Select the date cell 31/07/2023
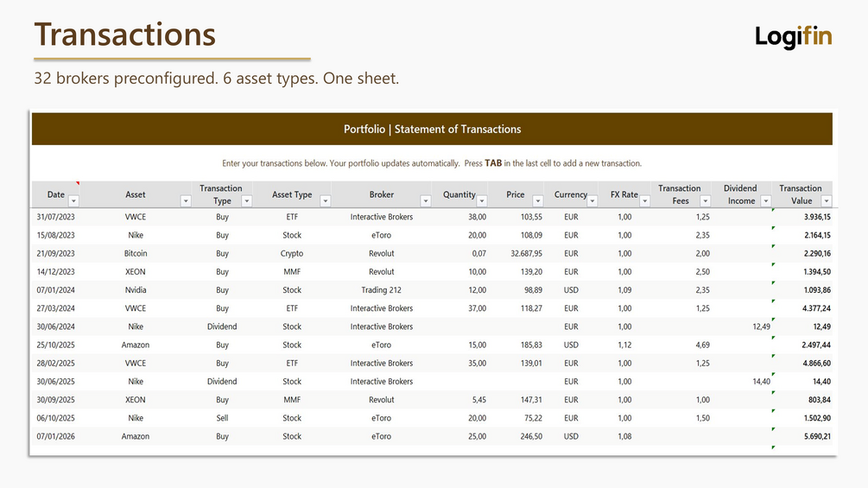 click(x=56, y=217)
